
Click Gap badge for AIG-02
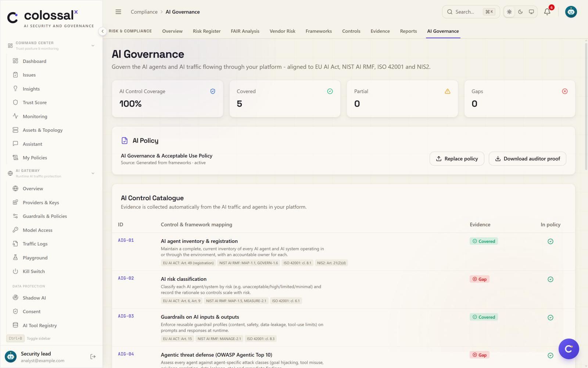point(480,279)
